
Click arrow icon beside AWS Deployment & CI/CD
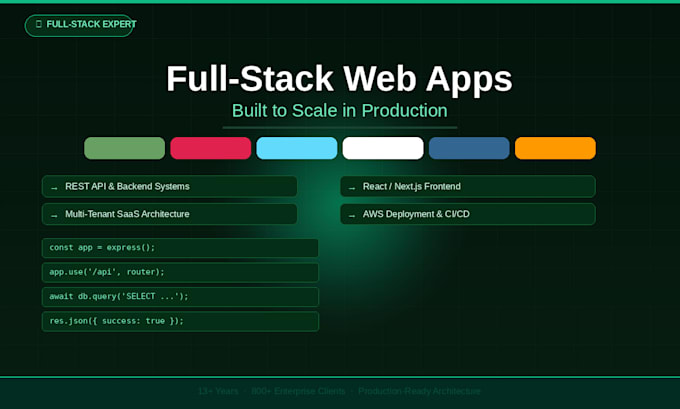click(x=352, y=216)
